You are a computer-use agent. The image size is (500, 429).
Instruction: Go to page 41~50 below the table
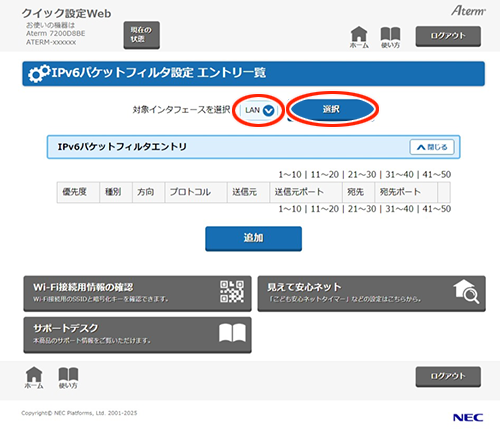pyautogui.click(x=437, y=209)
